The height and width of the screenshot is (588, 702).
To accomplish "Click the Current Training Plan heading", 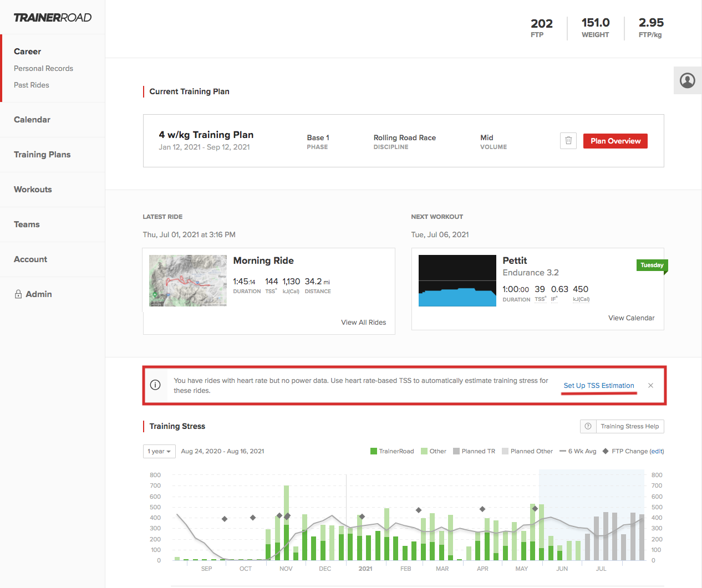I will (190, 91).
